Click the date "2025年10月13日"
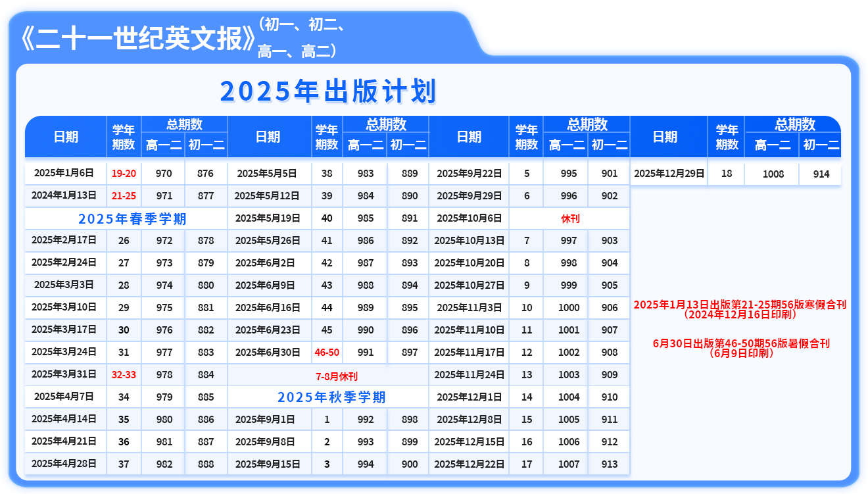The image size is (868, 494). 470,241
